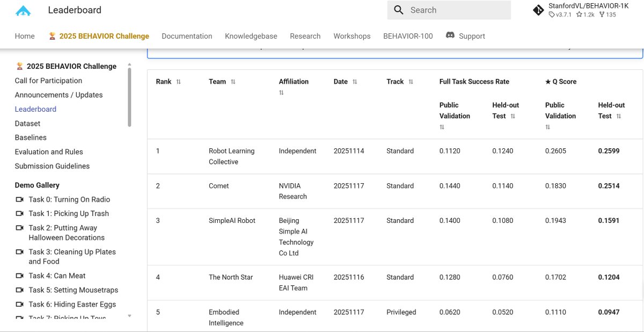Click Comet team cell

point(219,186)
